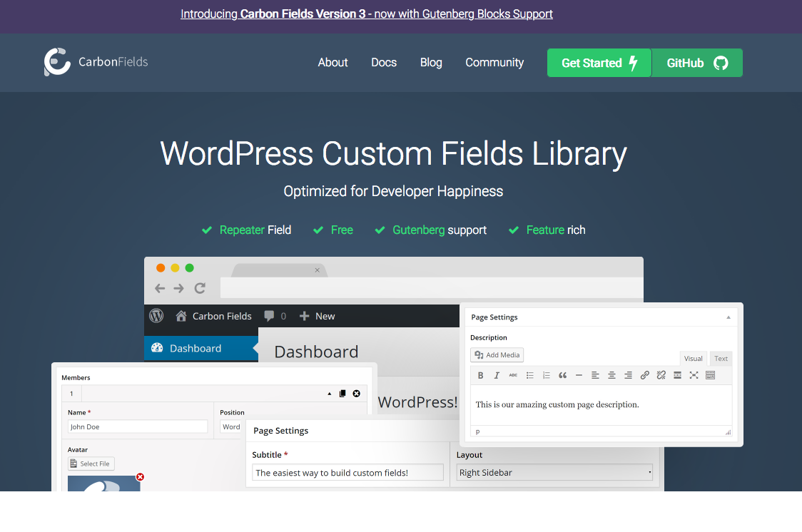Align text center in editor
Viewport: 802px width, 532px height.
[x=611, y=375]
